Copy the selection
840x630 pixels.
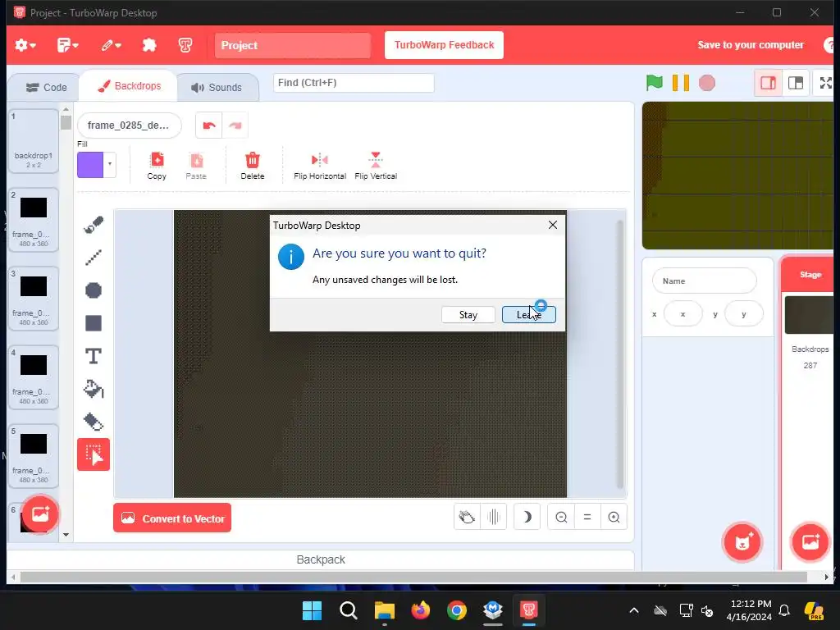point(157,166)
